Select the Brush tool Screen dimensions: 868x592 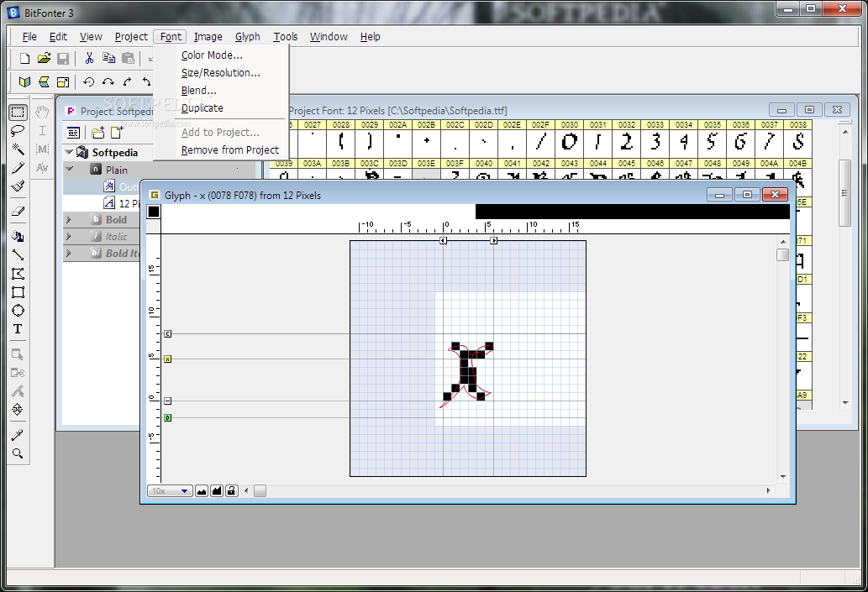pos(18,186)
